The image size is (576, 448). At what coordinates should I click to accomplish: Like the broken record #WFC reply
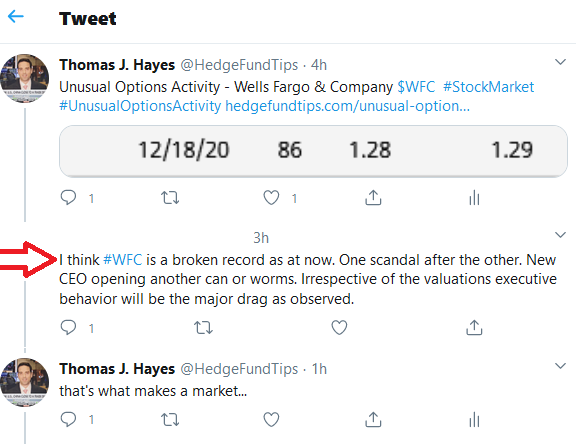point(339,327)
